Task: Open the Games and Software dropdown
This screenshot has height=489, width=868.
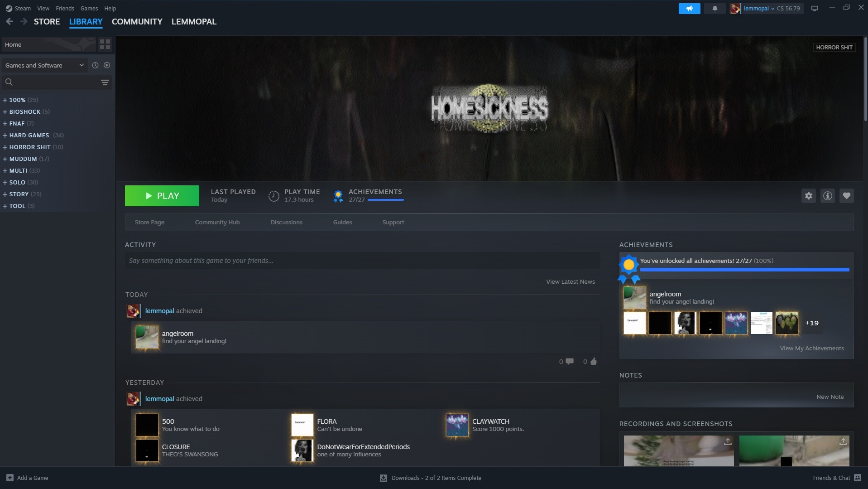Action: (x=44, y=65)
